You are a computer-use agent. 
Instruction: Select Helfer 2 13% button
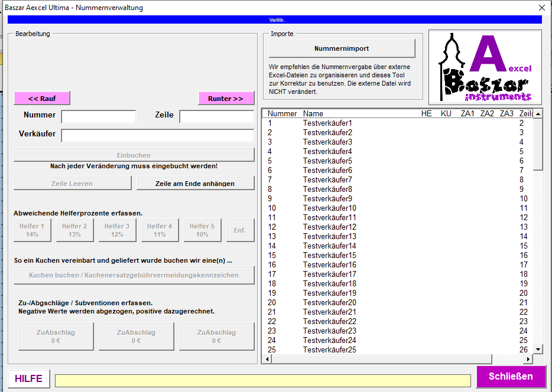point(74,230)
